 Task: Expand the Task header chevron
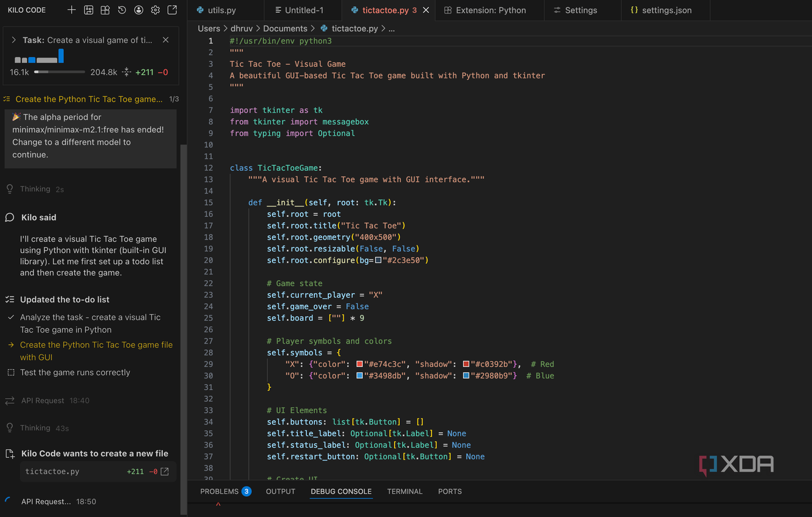coord(13,40)
